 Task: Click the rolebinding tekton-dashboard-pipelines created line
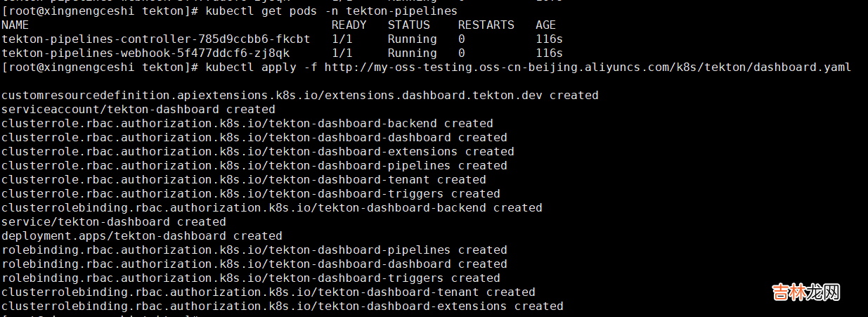click(x=254, y=250)
